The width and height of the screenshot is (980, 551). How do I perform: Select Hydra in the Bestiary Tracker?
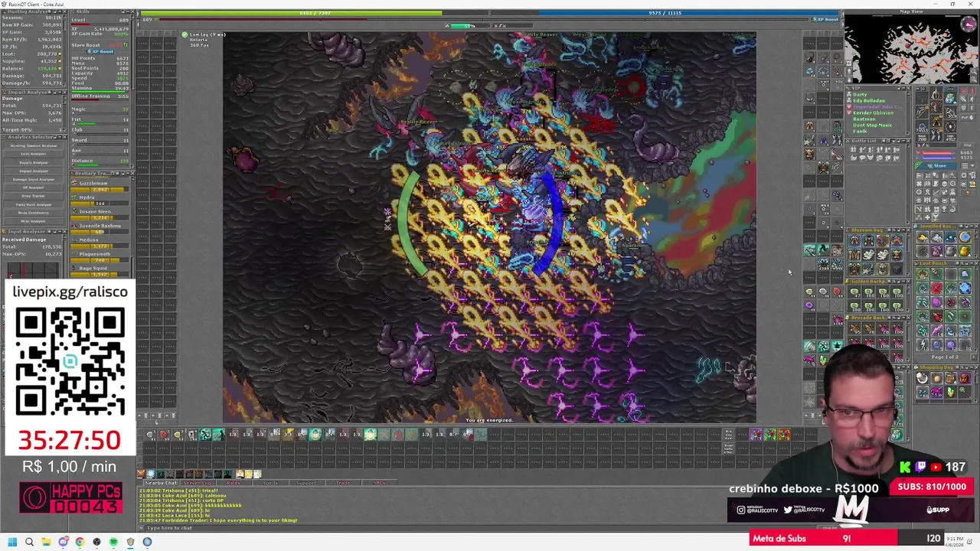point(101,201)
